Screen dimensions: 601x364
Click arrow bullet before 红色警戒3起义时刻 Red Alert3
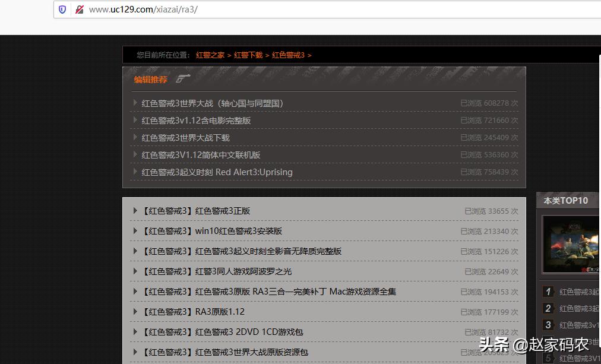pyautogui.click(x=135, y=172)
